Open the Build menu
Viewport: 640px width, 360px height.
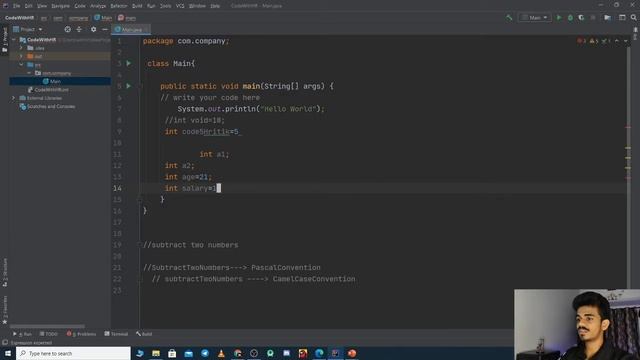click(x=137, y=6)
